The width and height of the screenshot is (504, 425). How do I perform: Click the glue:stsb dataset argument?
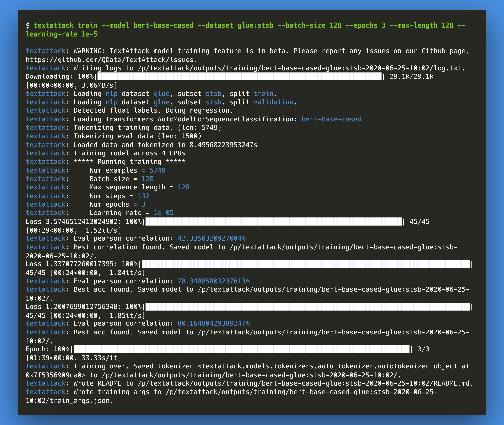[255, 25]
